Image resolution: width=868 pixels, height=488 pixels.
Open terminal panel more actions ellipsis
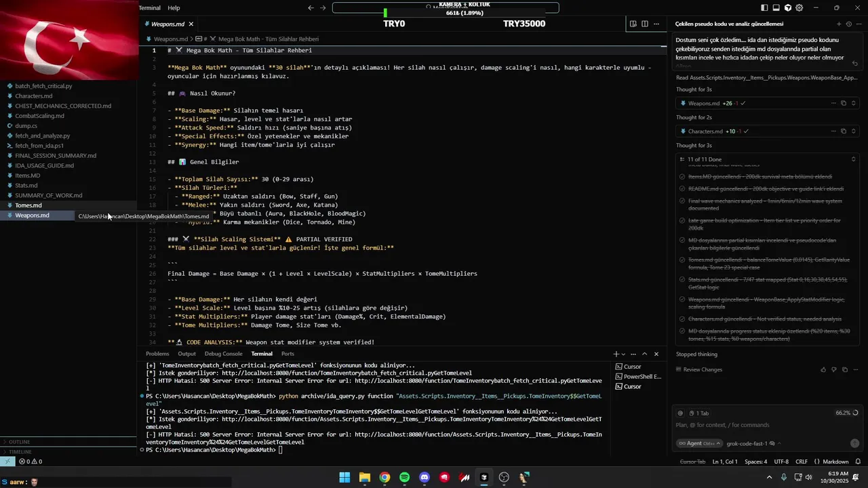tap(633, 354)
